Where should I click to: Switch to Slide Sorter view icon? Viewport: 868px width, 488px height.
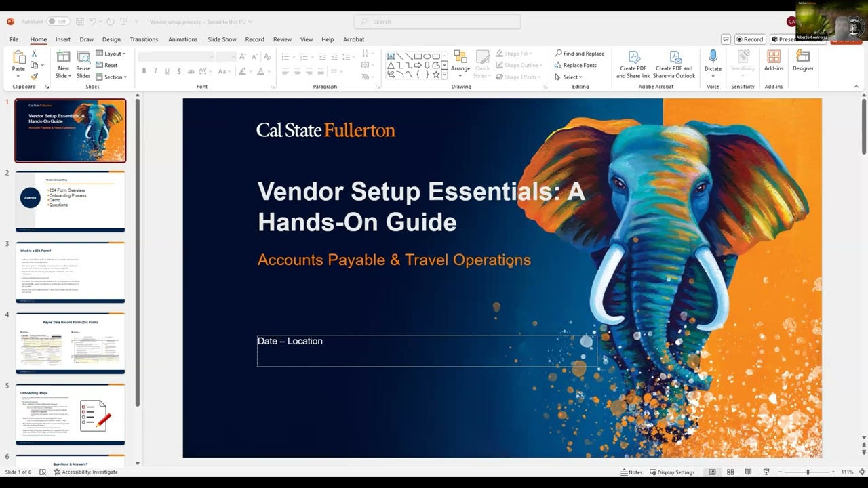click(x=730, y=472)
